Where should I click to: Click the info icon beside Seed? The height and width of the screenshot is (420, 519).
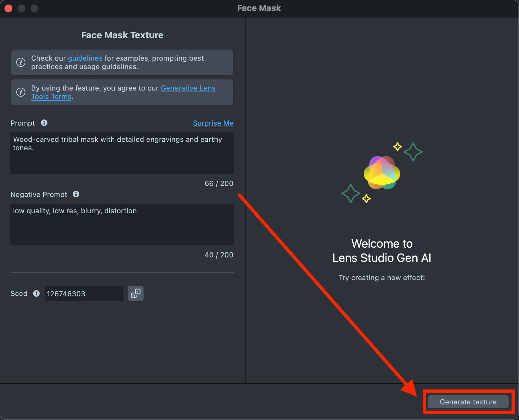point(36,293)
